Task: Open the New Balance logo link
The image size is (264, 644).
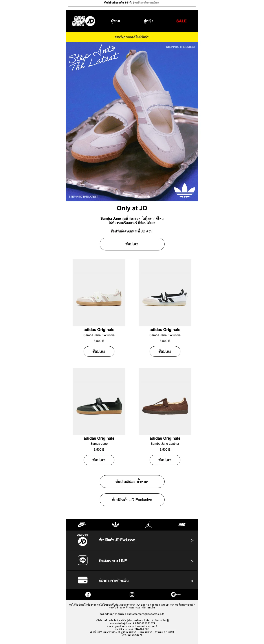Action: coord(181,525)
